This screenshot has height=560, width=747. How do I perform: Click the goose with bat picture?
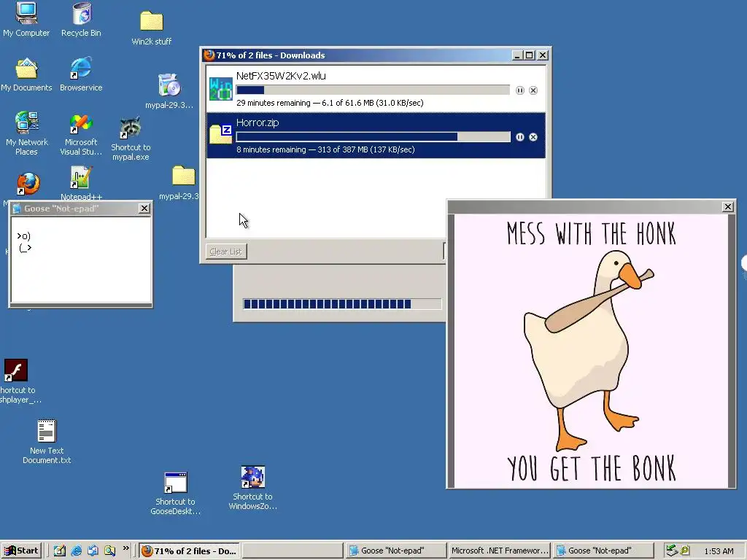[x=591, y=351]
